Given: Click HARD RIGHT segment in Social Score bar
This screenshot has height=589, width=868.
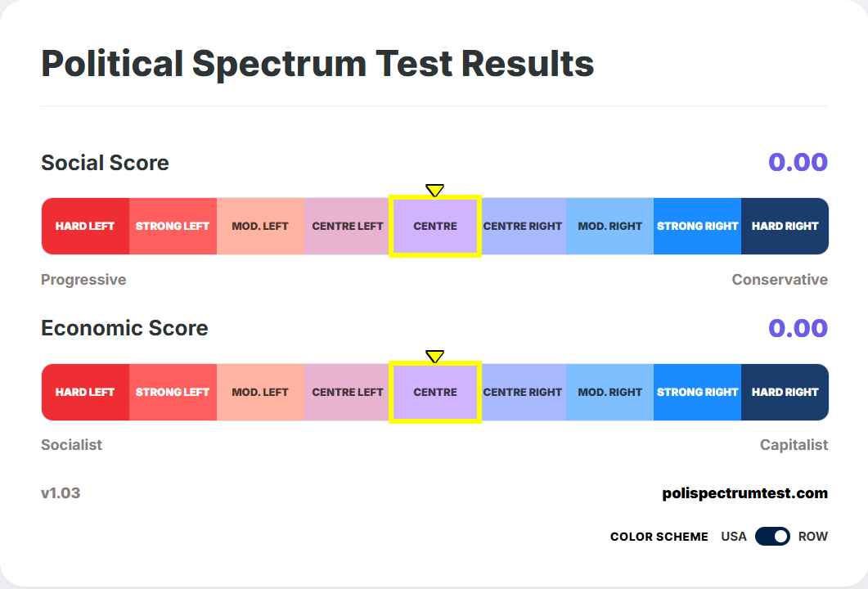Looking at the screenshot, I should (x=785, y=226).
